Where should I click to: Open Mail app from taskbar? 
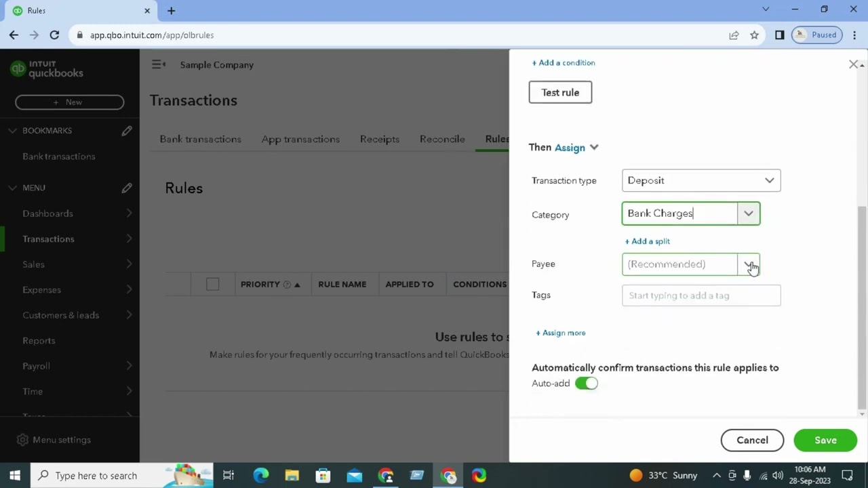pyautogui.click(x=354, y=476)
